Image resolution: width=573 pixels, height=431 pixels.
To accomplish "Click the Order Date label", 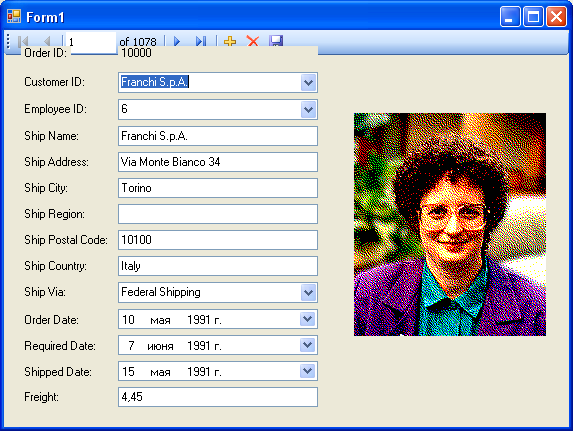I will [x=51, y=320].
